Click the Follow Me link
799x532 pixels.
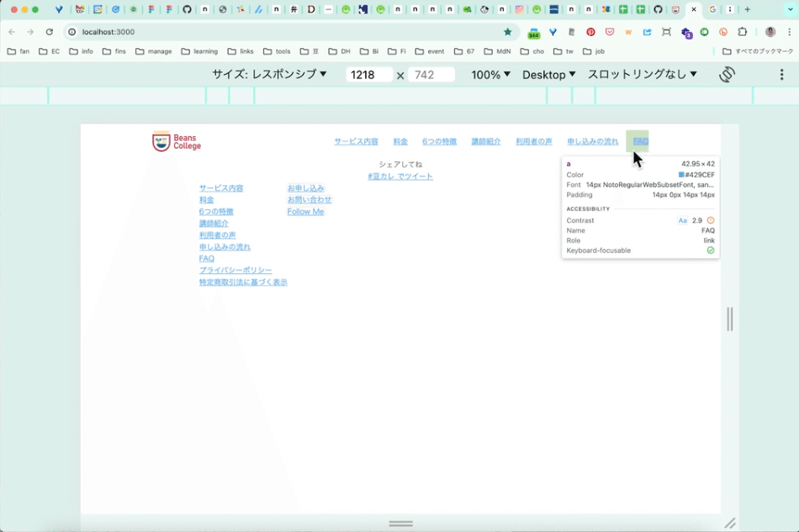pos(305,211)
